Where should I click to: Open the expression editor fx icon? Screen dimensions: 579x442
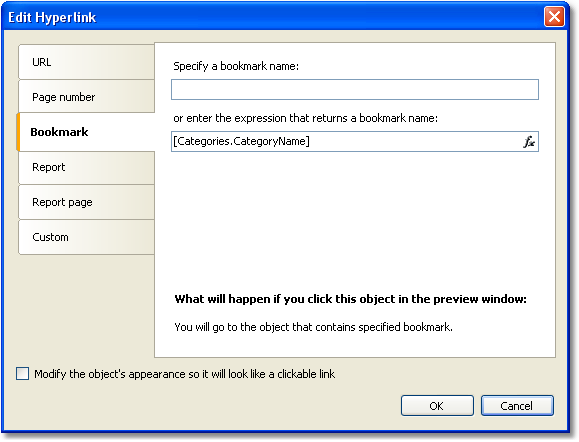pyautogui.click(x=529, y=142)
